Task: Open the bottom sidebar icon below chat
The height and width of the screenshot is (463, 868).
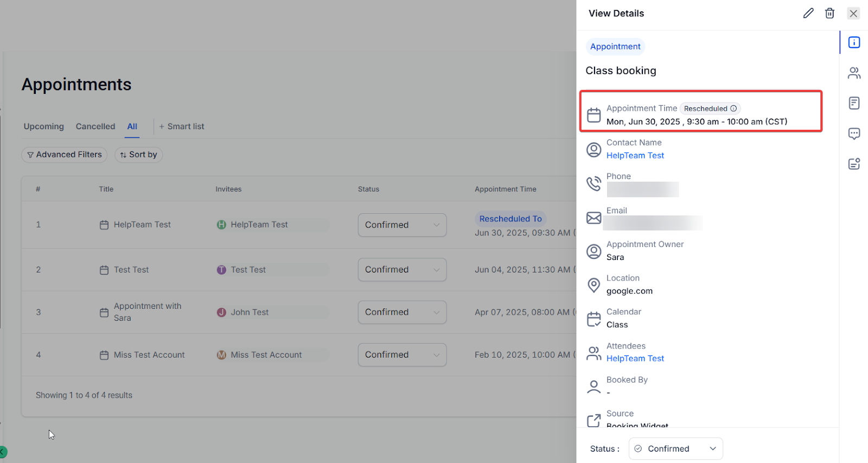Action: coord(854,163)
